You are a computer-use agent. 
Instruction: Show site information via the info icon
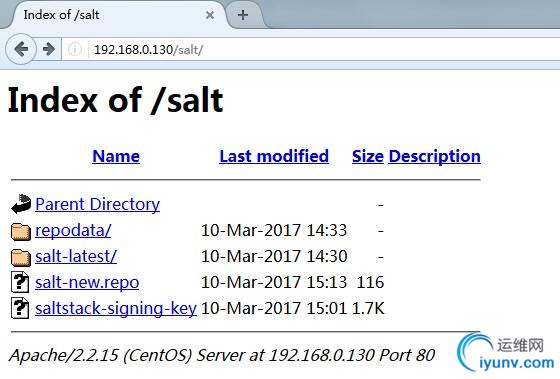(75, 49)
